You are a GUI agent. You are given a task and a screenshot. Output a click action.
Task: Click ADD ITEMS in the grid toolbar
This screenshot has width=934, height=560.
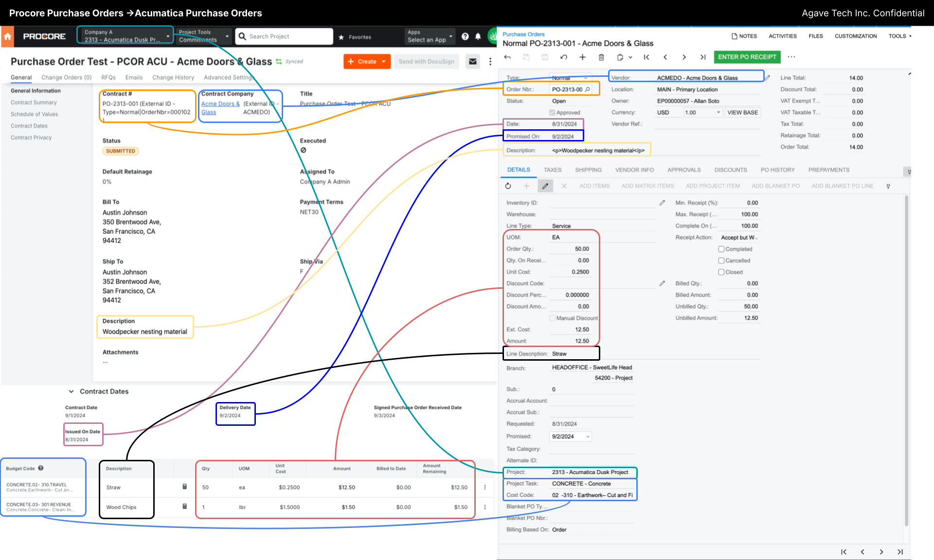(x=594, y=186)
